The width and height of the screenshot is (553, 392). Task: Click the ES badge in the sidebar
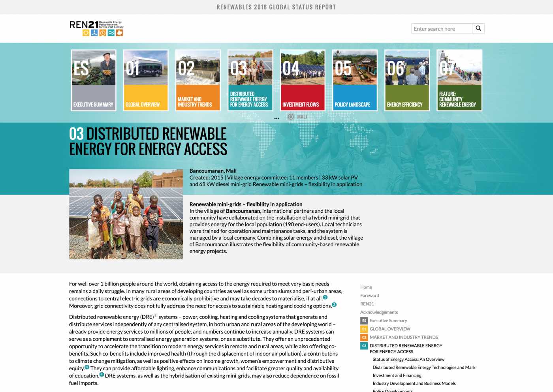(x=364, y=321)
